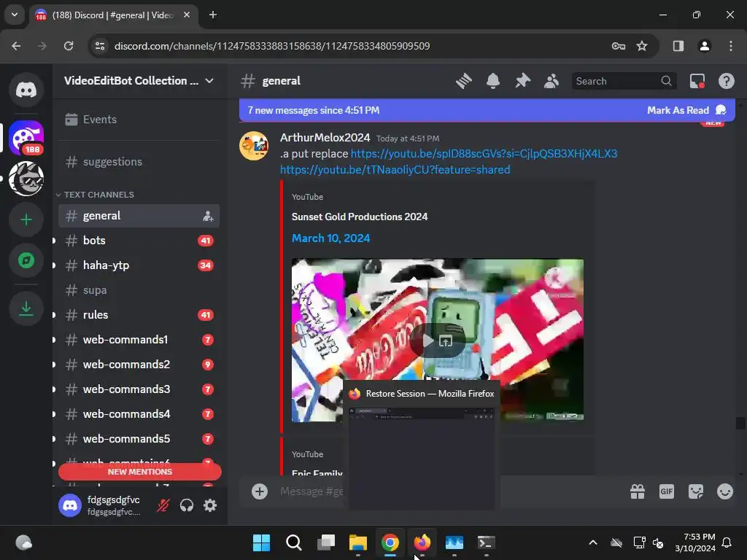Add a server with plus icon

(26, 219)
